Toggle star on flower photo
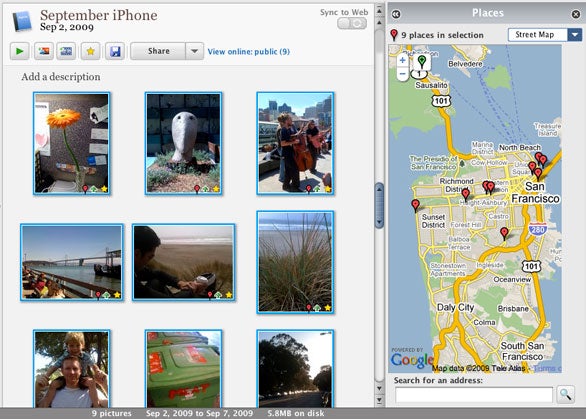Screen dimensions: 586x419 click(x=104, y=189)
